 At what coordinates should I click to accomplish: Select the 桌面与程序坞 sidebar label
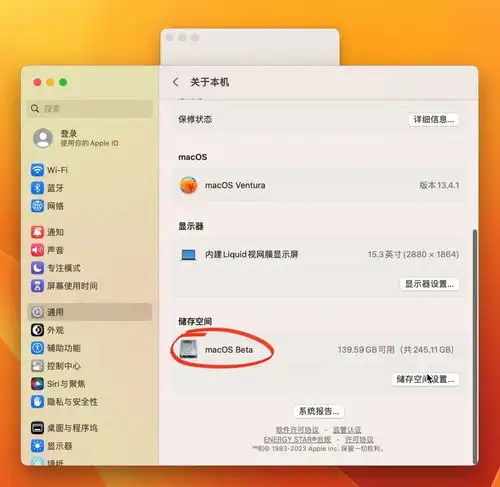(x=72, y=428)
